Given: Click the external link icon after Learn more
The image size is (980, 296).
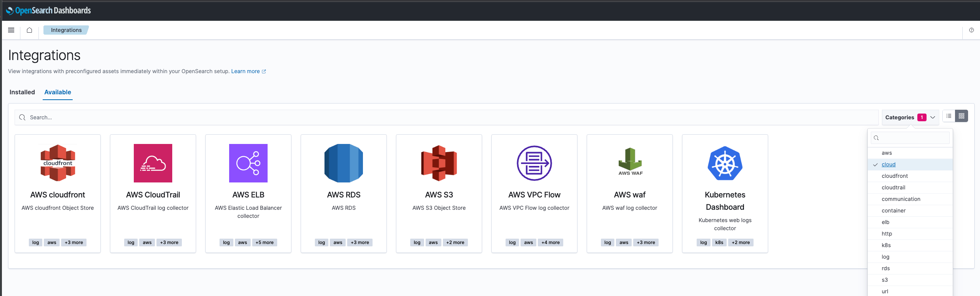Looking at the screenshot, I should 264,72.
